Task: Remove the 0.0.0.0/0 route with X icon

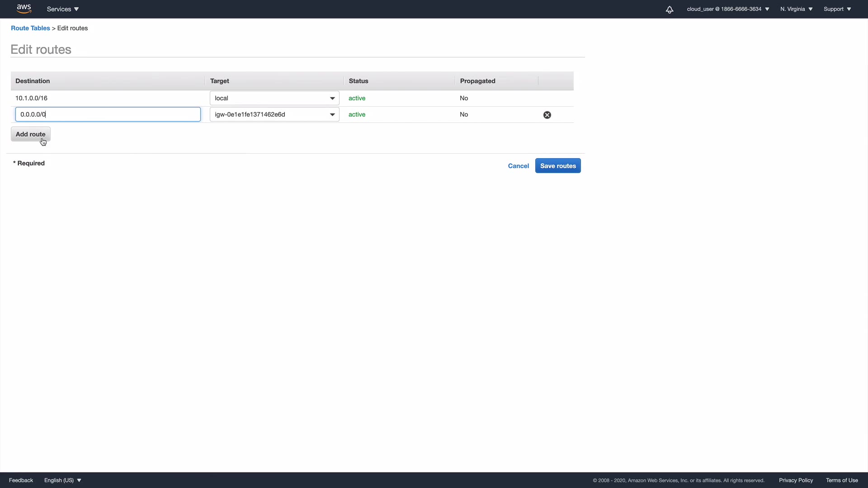Action: [547, 115]
